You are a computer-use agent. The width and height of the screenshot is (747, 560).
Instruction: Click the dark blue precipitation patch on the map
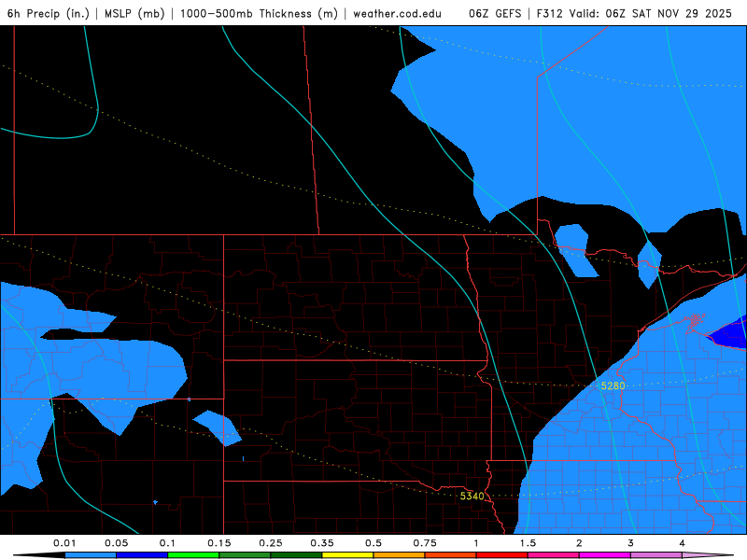click(729, 332)
